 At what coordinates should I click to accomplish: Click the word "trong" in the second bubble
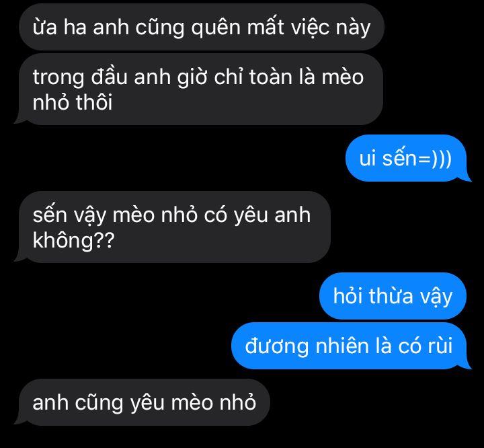point(58,78)
